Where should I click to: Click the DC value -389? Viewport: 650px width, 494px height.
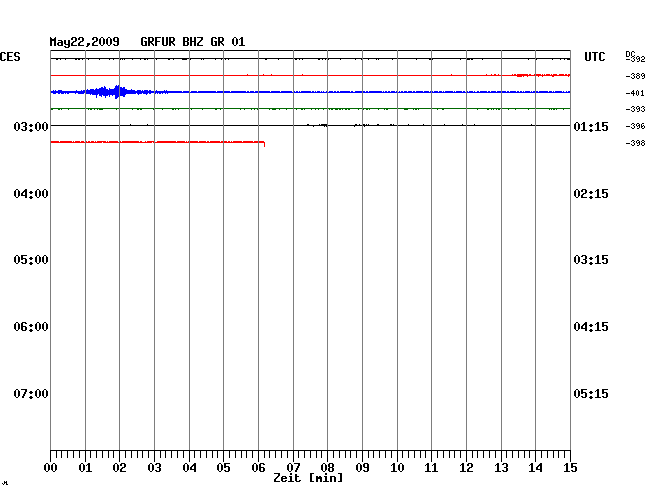point(635,76)
